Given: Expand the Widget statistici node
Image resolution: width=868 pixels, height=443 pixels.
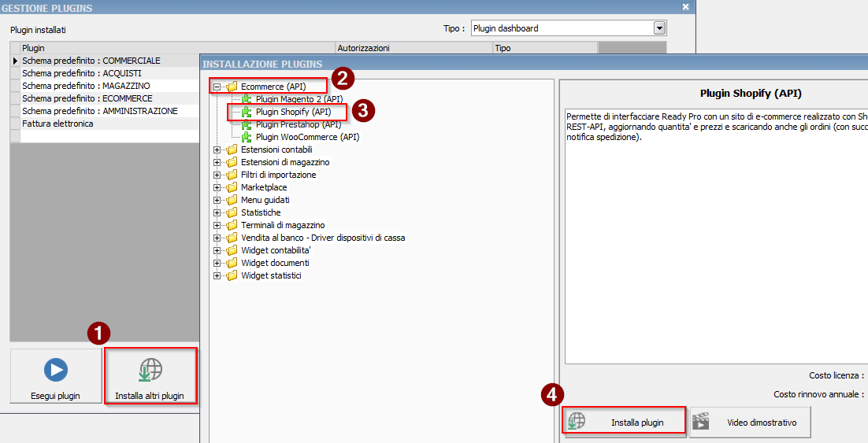Looking at the screenshot, I should tap(217, 275).
